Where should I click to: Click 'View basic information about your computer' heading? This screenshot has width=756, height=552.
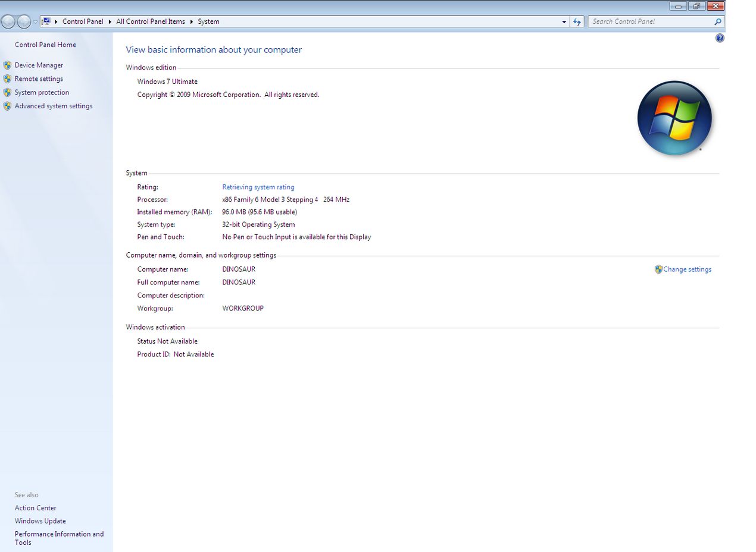pyautogui.click(x=214, y=50)
